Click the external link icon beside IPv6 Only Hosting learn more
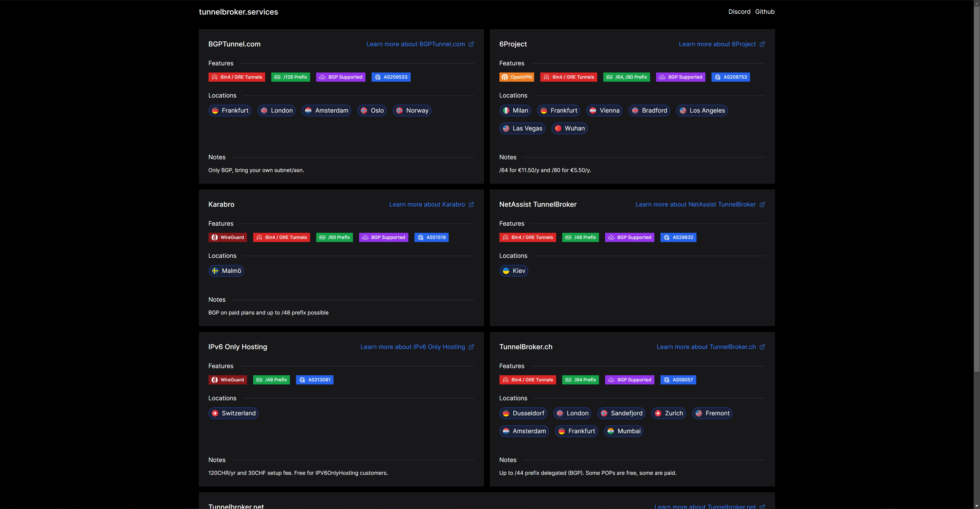The height and width of the screenshot is (509, 980). [471, 347]
